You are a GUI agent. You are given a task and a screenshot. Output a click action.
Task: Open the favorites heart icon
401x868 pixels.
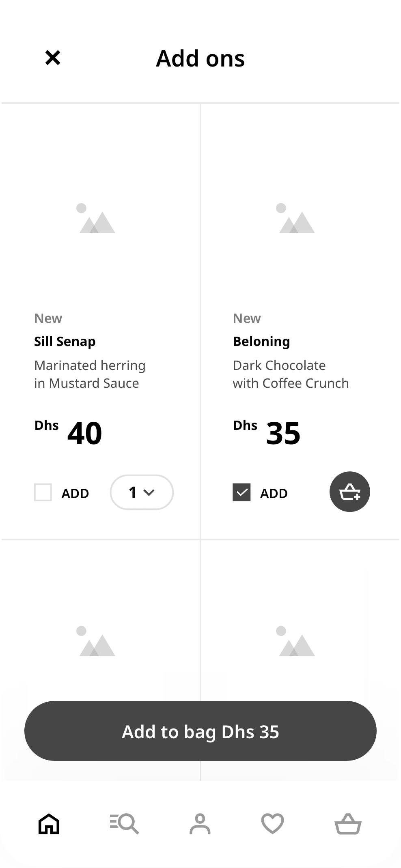pos(272,824)
